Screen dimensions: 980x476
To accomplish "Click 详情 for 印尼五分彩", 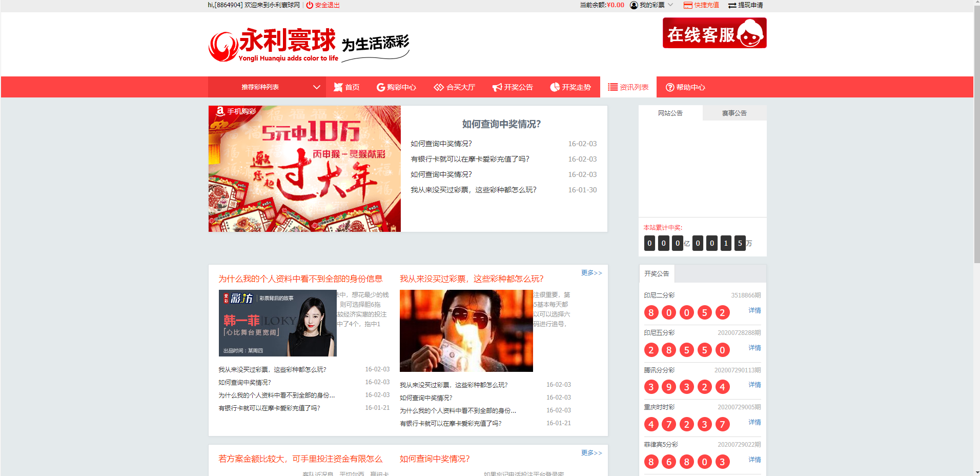I will pyautogui.click(x=754, y=348).
